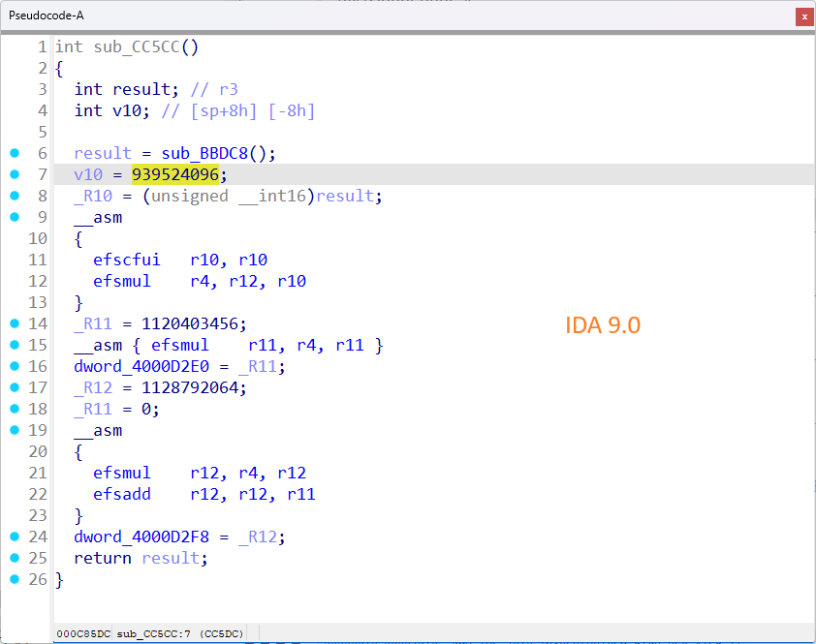
Task: Click efsmul in line 15 asm block
Action: click(179, 346)
